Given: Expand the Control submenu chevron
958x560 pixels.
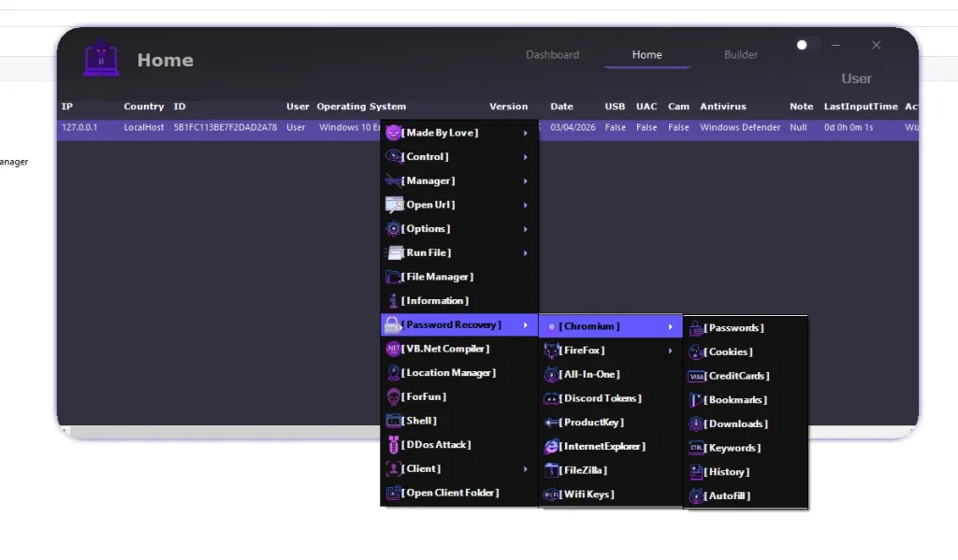Looking at the screenshot, I should click(x=526, y=156).
